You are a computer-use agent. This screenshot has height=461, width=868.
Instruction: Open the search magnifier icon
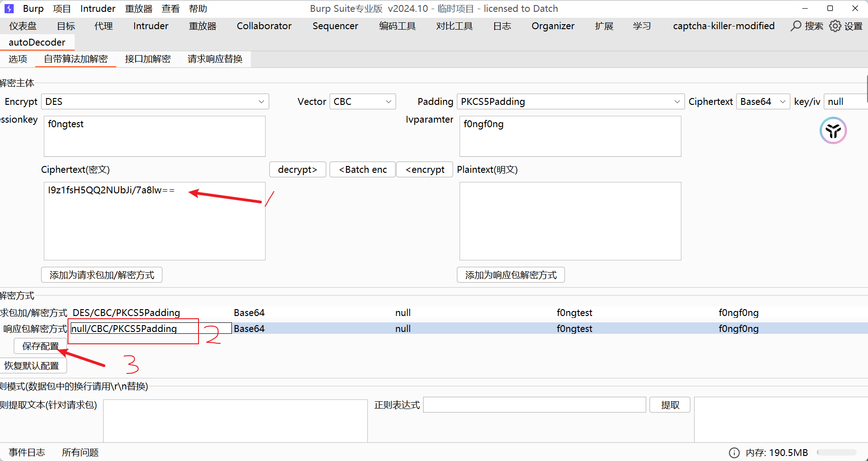(x=796, y=26)
